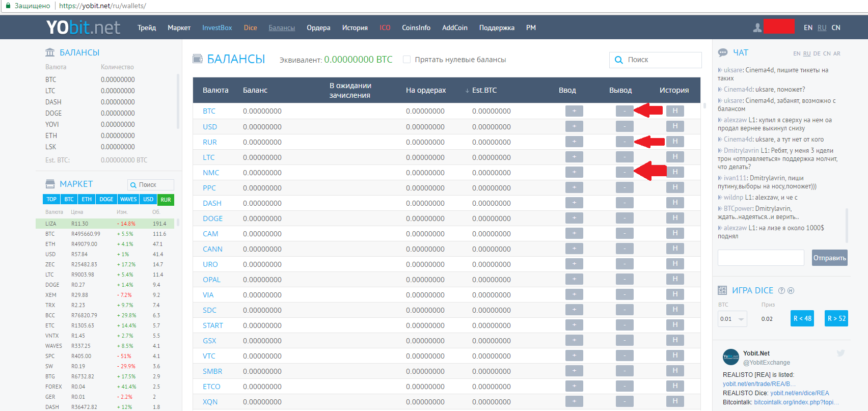The image size is (868, 411).
Task: Click the R < 48 dice button
Action: tap(802, 318)
